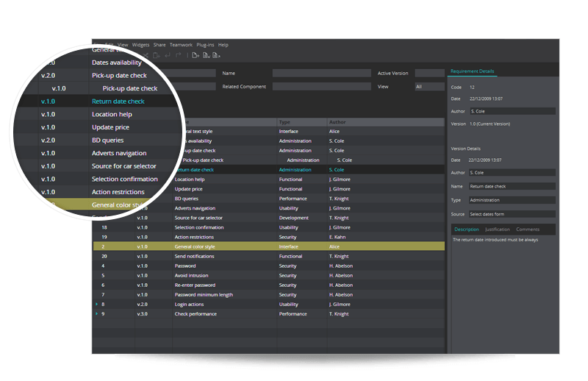Switch to the Description tab
This screenshot has height=381, width=588.
[x=467, y=229]
